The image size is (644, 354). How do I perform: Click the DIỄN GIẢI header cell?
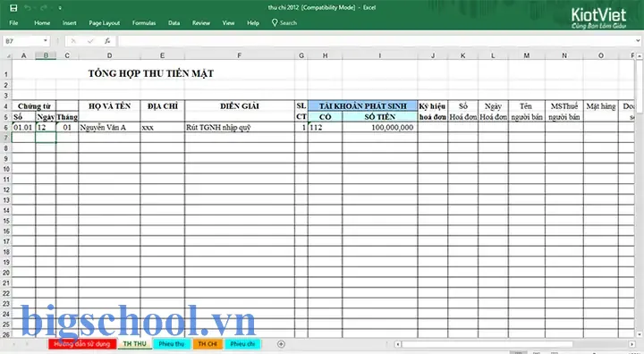240,106
